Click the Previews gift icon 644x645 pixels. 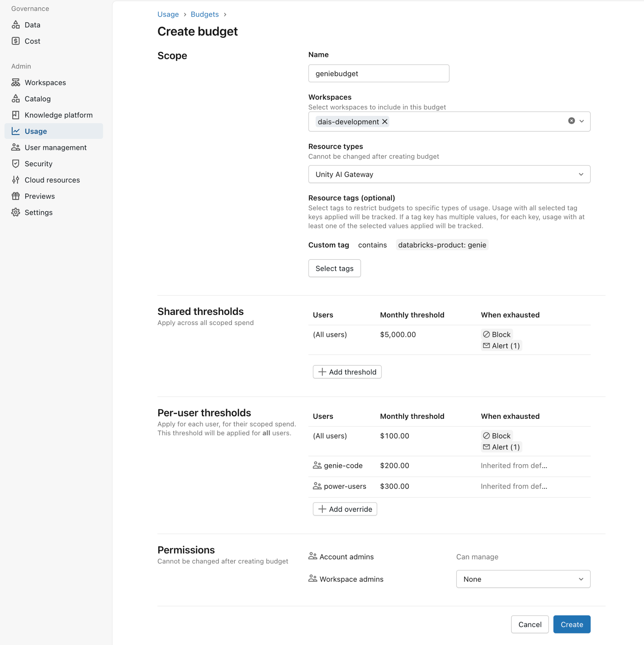pyautogui.click(x=16, y=196)
